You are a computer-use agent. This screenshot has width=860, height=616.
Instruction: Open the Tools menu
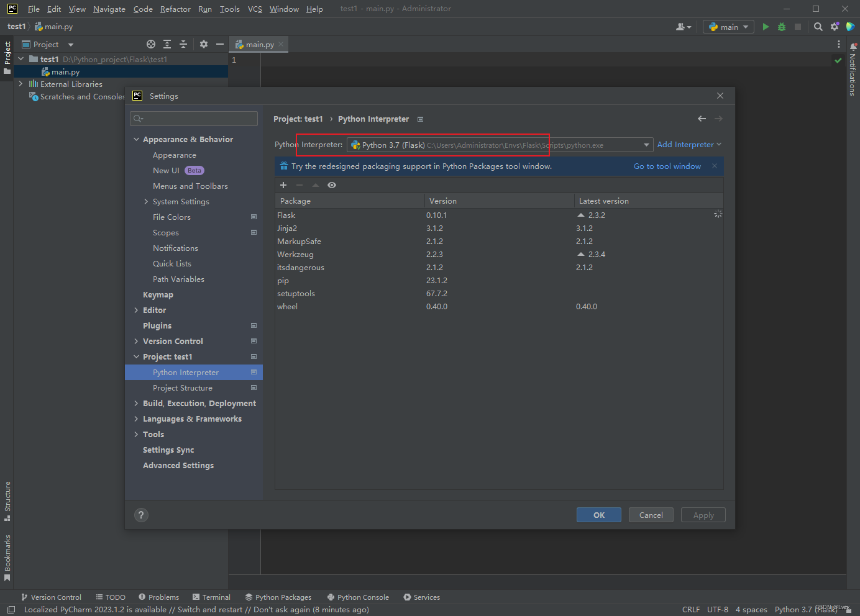(x=229, y=9)
